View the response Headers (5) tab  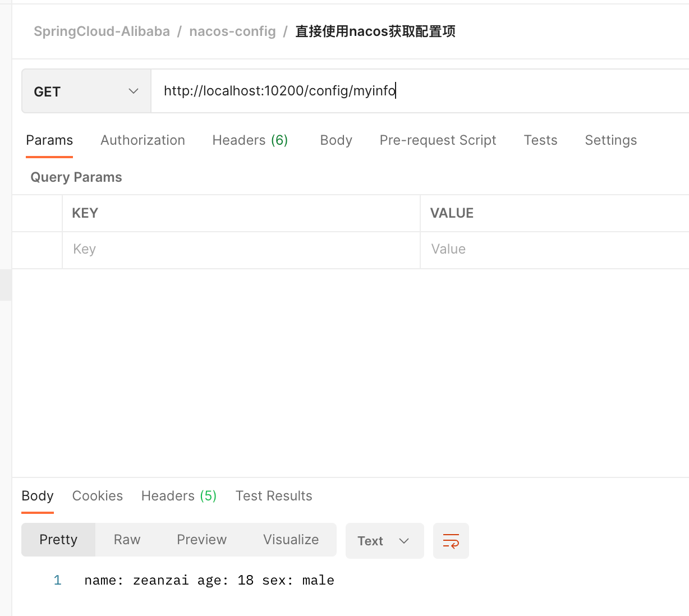[178, 496]
